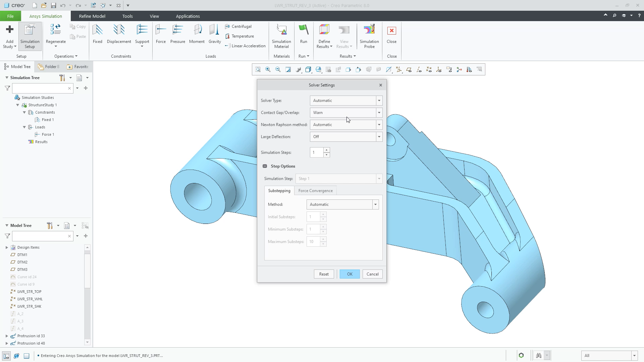Click the Open file icon
The height and width of the screenshot is (362, 644).
pos(44,5)
